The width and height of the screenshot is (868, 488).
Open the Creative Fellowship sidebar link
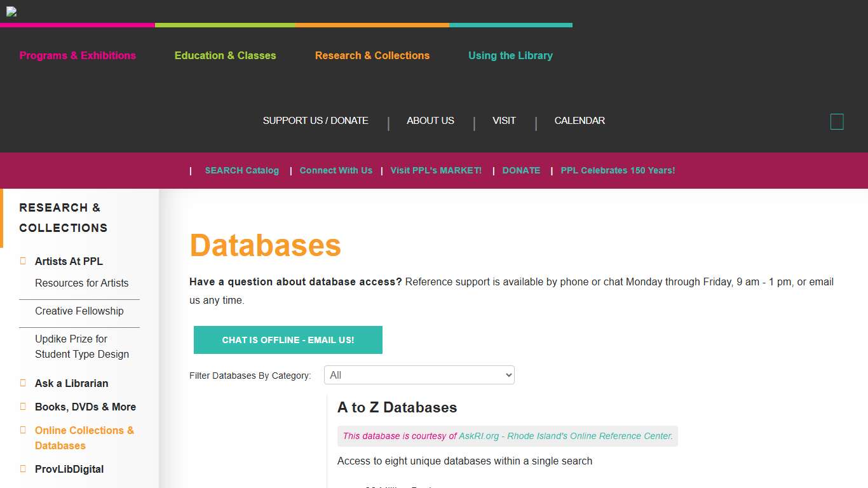pyautogui.click(x=79, y=311)
